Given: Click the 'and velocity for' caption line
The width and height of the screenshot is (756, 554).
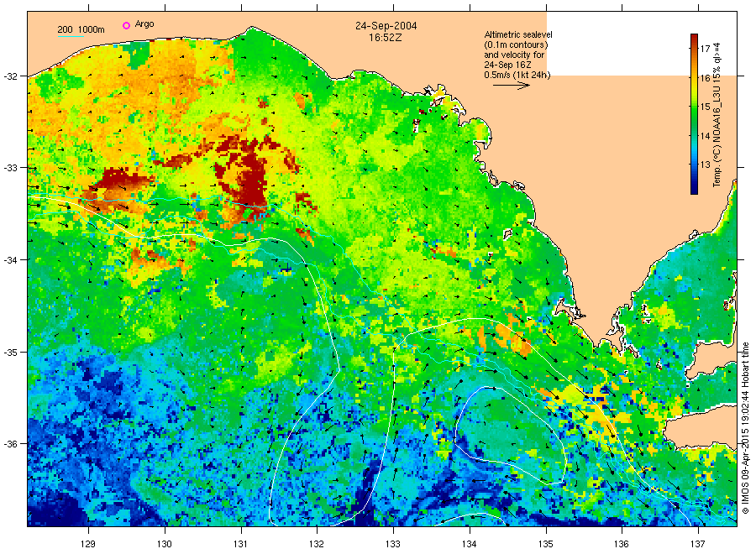Looking at the screenshot, I should [514, 55].
